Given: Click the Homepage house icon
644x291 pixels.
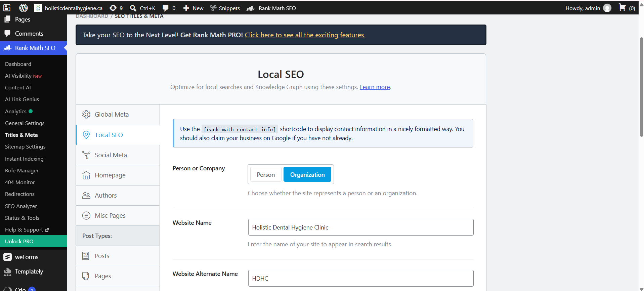Looking at the screenshot, I should (86, 175).
